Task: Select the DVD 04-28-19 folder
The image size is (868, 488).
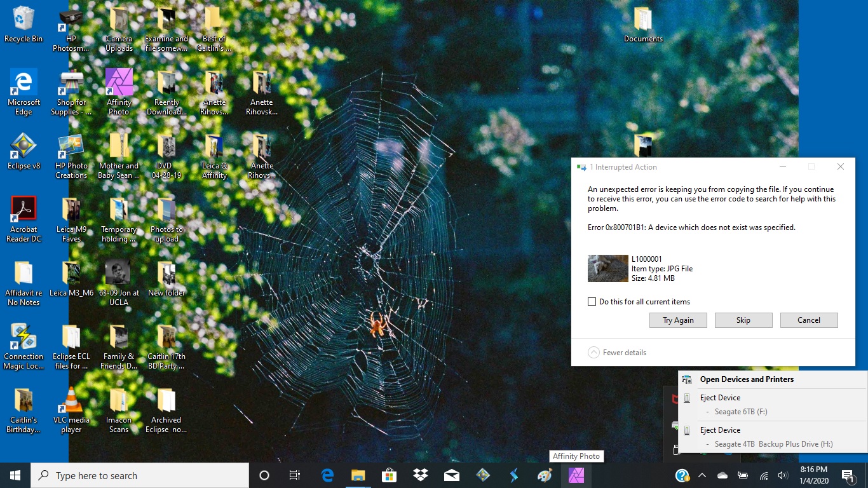Action: click(x=166, y=156)
